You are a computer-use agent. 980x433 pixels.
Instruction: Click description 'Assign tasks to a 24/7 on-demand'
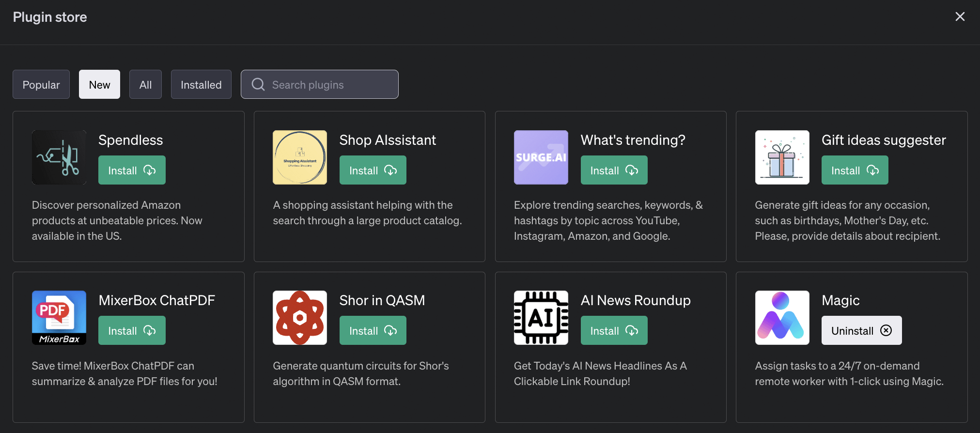849,373
